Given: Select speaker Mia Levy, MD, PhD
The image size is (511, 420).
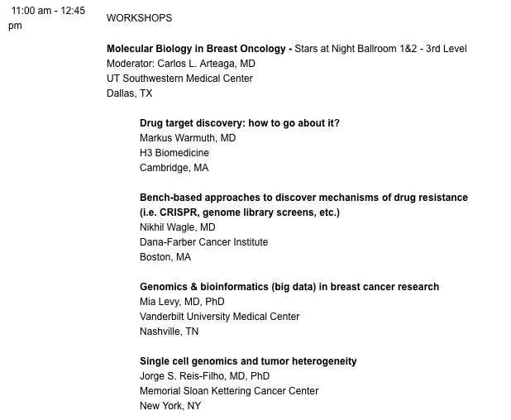Looking at the screenshot, I should (182, 302).
